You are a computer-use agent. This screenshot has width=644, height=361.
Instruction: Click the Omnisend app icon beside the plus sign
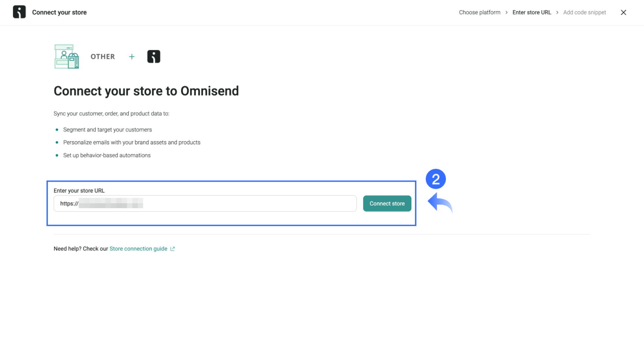(154, 56)
